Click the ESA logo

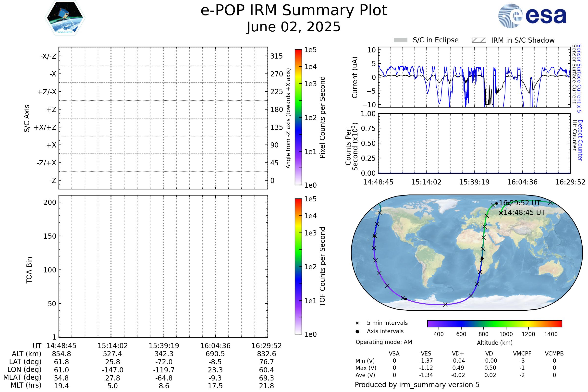tap(532, 16)
